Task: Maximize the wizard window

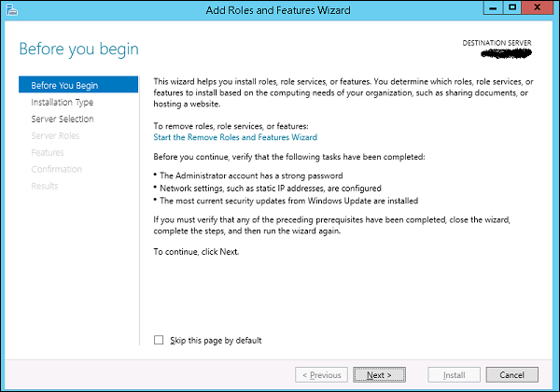Action: click(x=512, y=9)
